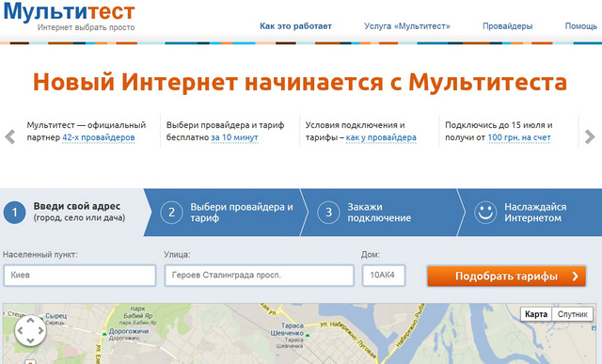This screenshot has height=364, width=602.
Task: Follow the как у провайдера link
Action: point(381,137)
